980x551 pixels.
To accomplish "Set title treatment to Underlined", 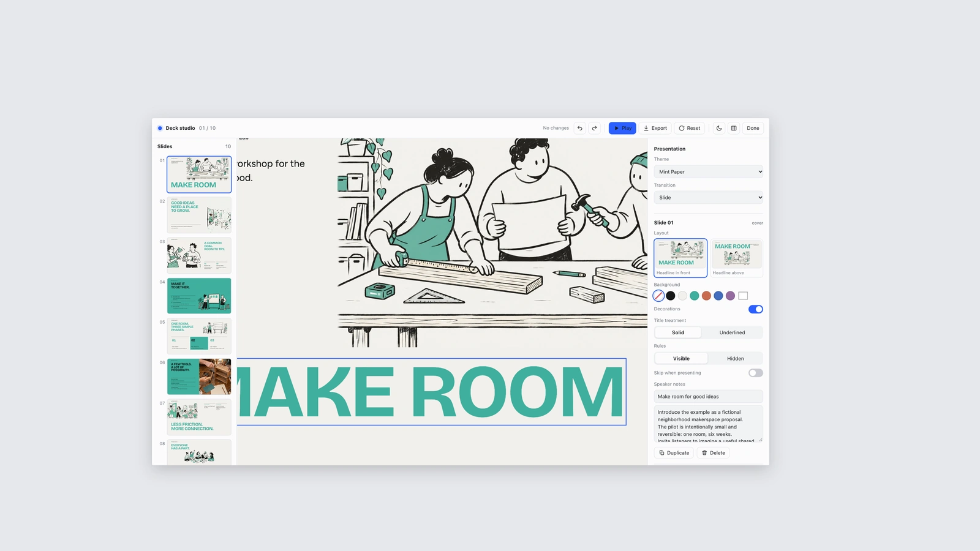I will (x=733, y=332).
